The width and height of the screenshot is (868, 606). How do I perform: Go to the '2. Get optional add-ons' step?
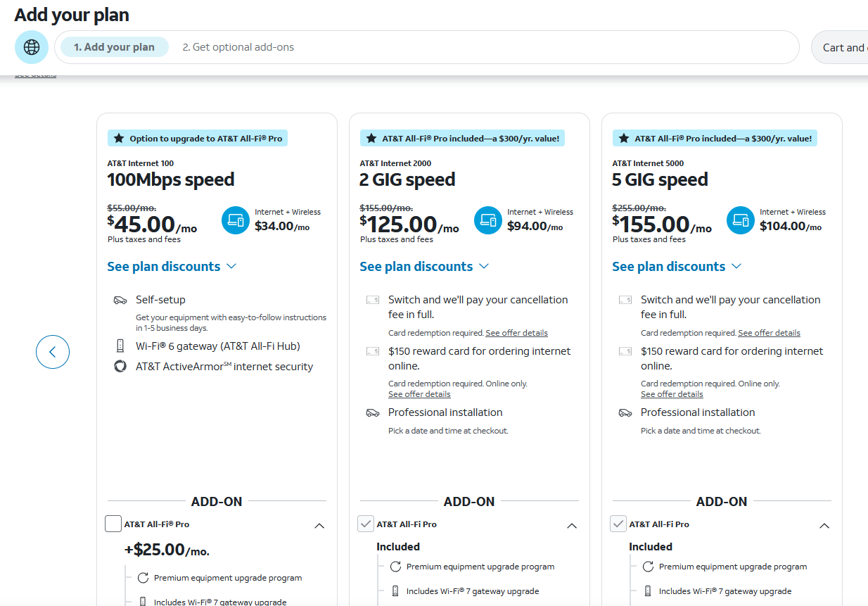238,47
